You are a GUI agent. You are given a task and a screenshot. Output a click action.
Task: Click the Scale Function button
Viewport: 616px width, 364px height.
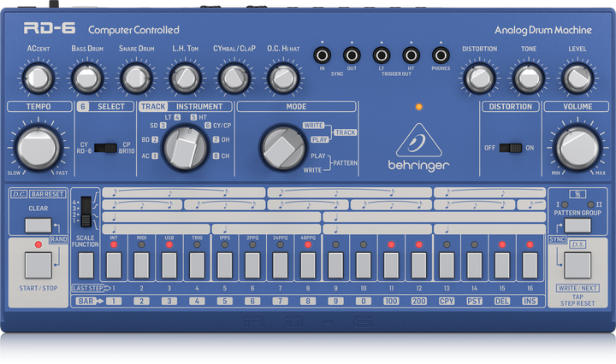(x=86, y=266)
